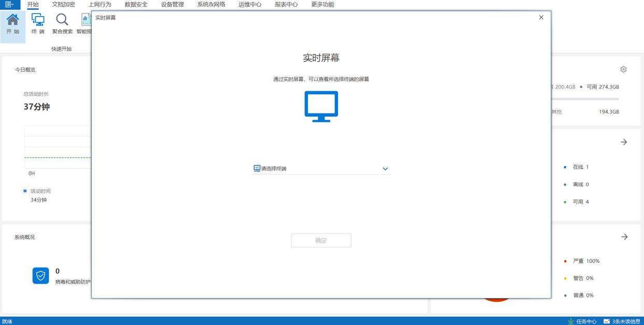Screen dimensions: 644x325
Task: Click the 普通 0% legend entry
Action: point(579,295)
